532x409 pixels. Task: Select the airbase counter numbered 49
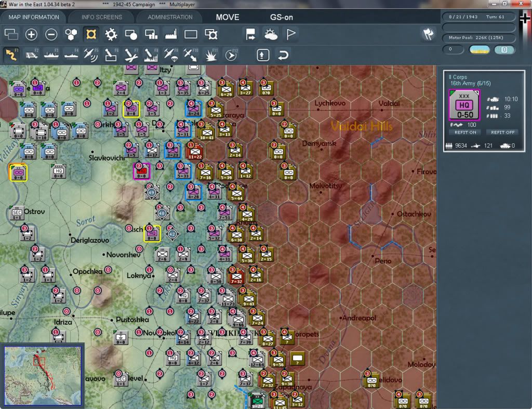[x=151, y=192]
